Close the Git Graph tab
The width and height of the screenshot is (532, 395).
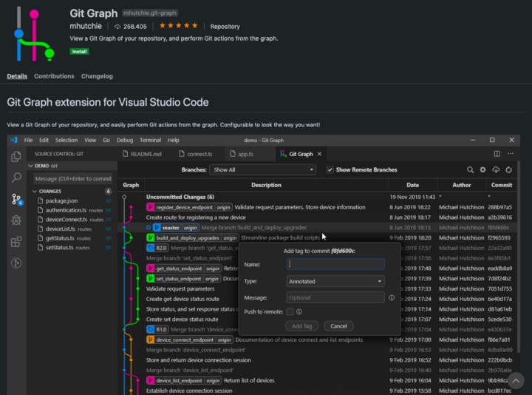(x=320, y=154)
